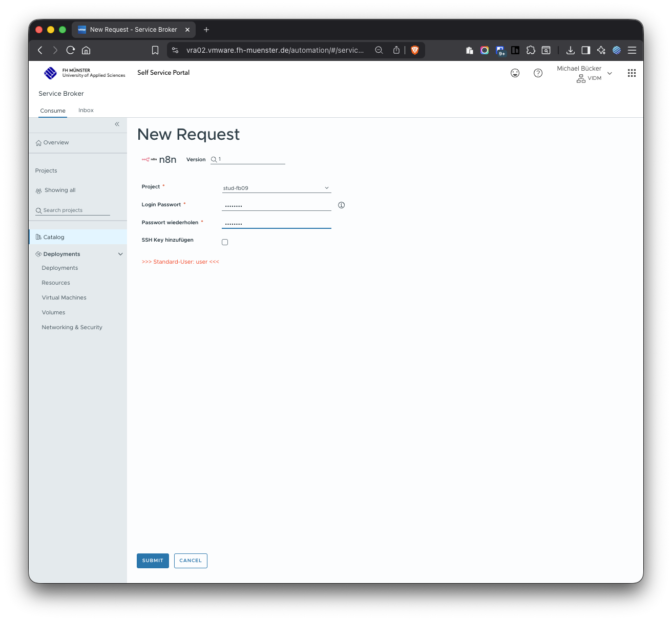Screen dimensions: 672x621
Task: Open the help question mark icon
Action: click(x=538, y=73)
